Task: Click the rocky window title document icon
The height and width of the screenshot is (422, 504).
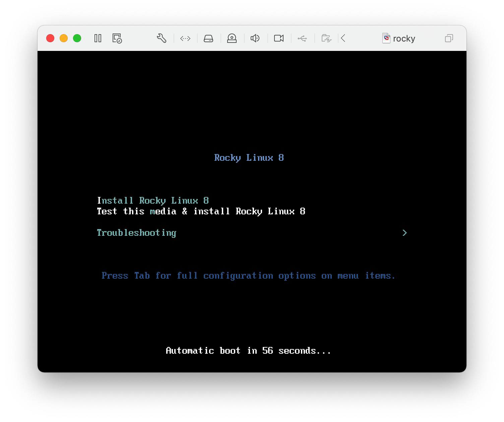Action: [x=386, y=38]
